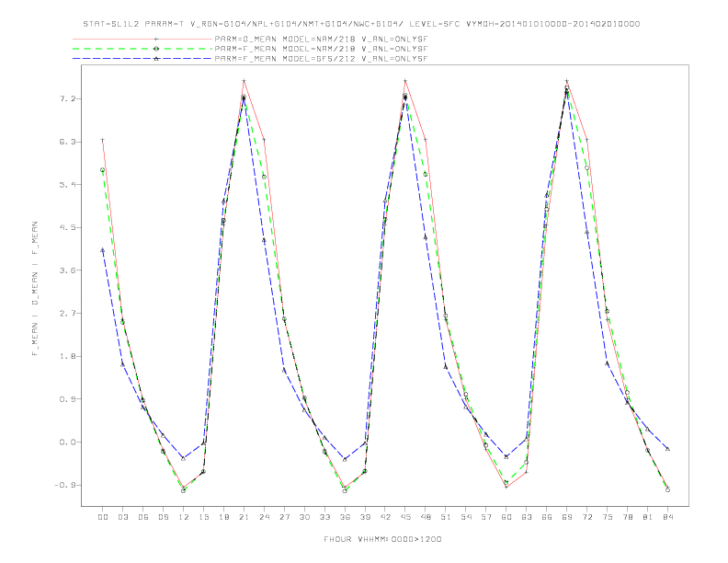This screenshot has height=563, width=728.
Task: Click the 15 forecast hour tick label
Action: coord(203,517)
